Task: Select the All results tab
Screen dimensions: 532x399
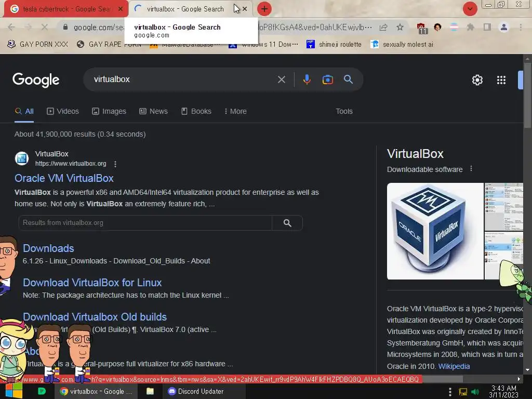Action: click(24, 111)
